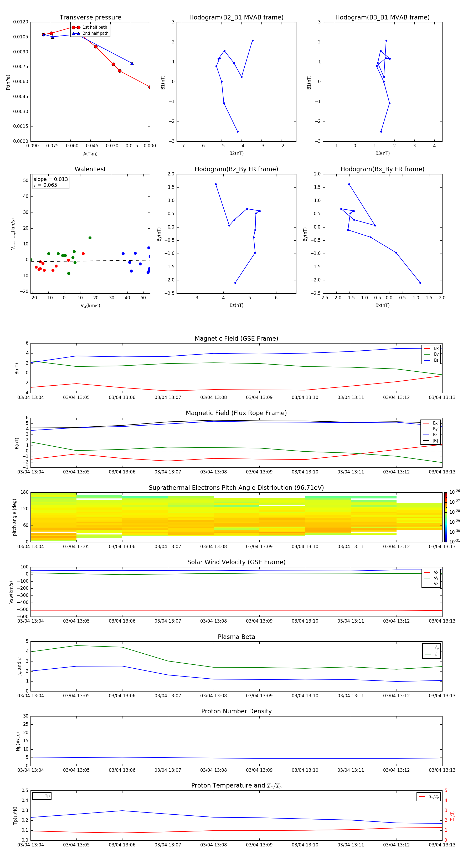Click the '03/04 13:08' tick under GSE plot

(213, 398)
